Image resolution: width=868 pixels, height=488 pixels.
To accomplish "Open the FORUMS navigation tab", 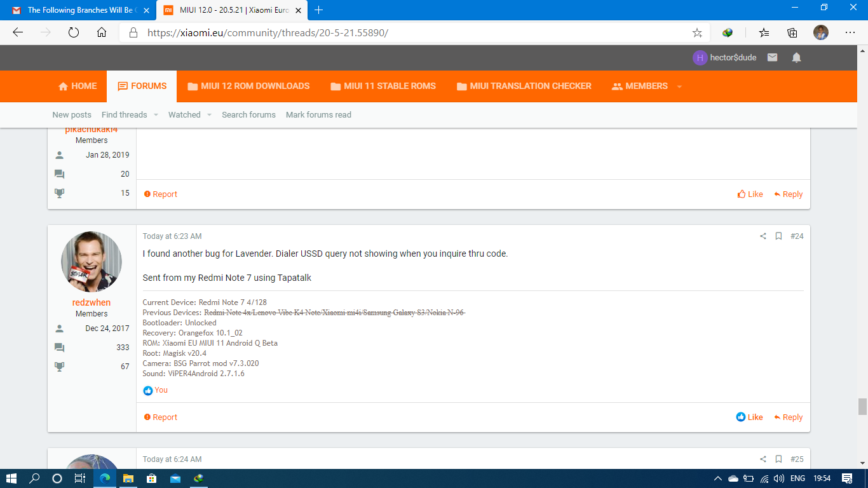I will [x=142, y=86].
